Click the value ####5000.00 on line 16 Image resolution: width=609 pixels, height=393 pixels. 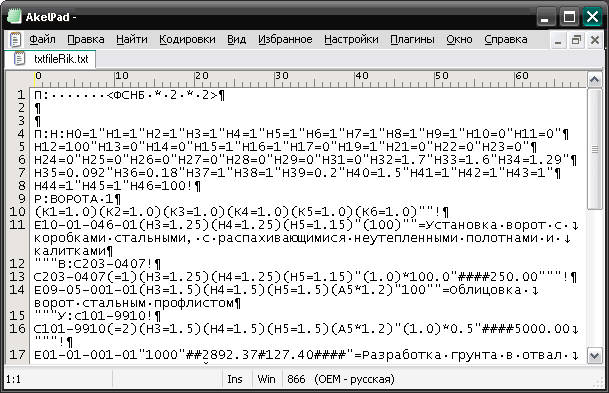click(x=526, y=329)
